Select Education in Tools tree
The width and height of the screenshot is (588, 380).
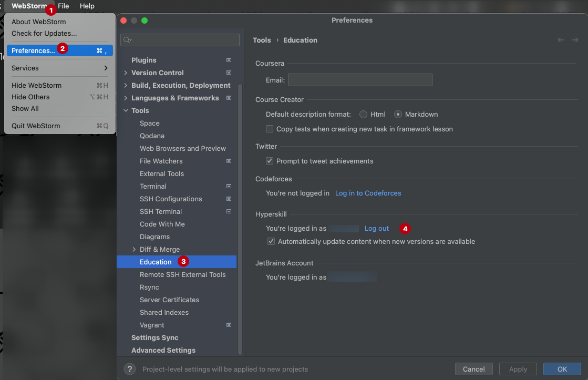[x=177, y=262]
